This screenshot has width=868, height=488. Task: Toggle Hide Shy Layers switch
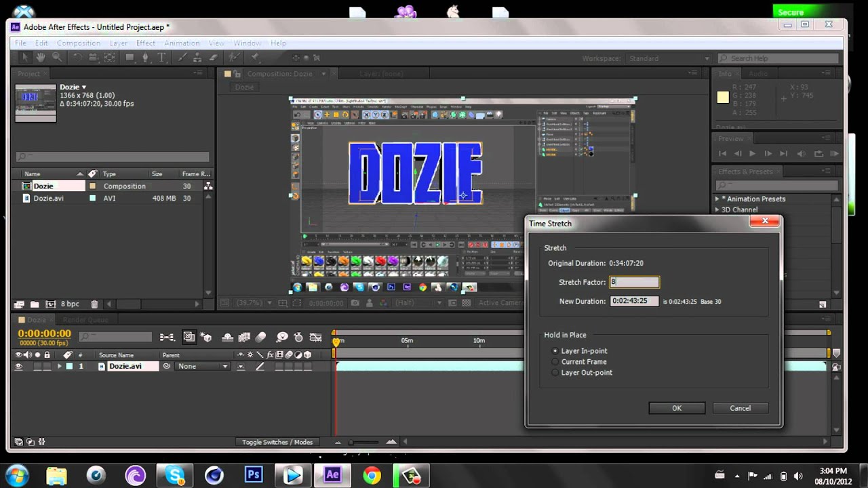pos(228,337)
